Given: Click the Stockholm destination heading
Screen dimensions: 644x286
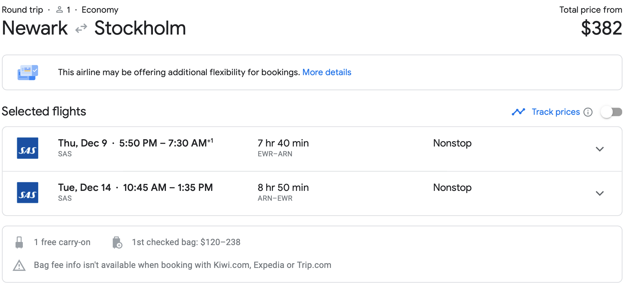Looking at the screenshot, I should click(140, 28).
